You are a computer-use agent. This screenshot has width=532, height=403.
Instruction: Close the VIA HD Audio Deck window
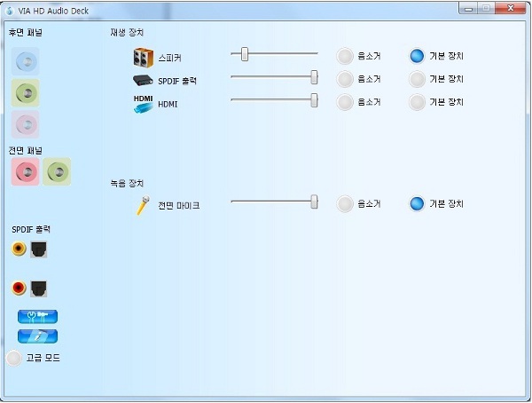coord(511,8)
